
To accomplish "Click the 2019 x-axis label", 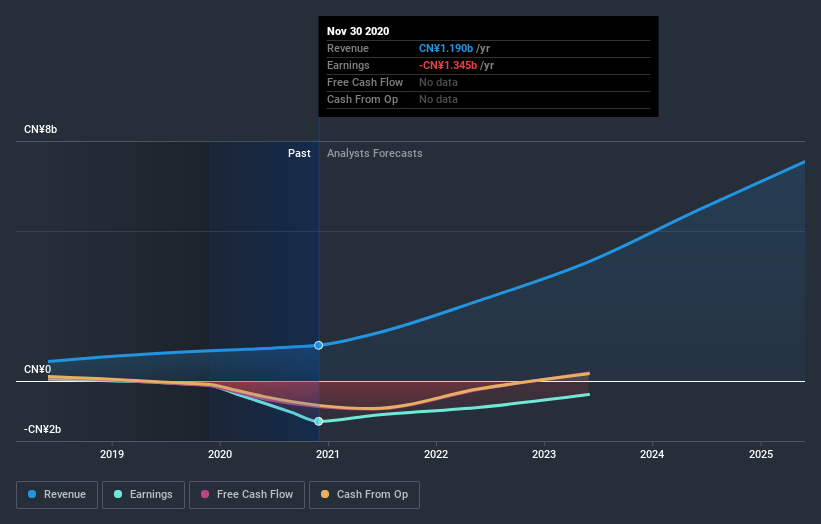I will (x=112, y=454).
